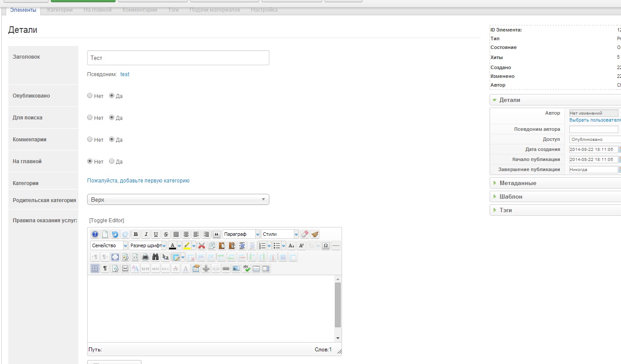
Task: Insert special character with Omega icon
Action: pyautogui.click(x=325, y=246)
